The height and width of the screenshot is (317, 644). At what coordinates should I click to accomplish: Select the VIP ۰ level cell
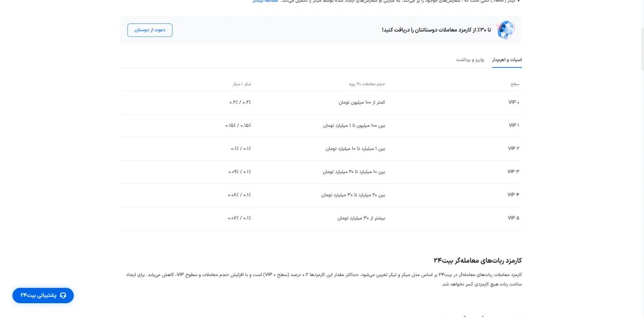[x=514, y=102]
